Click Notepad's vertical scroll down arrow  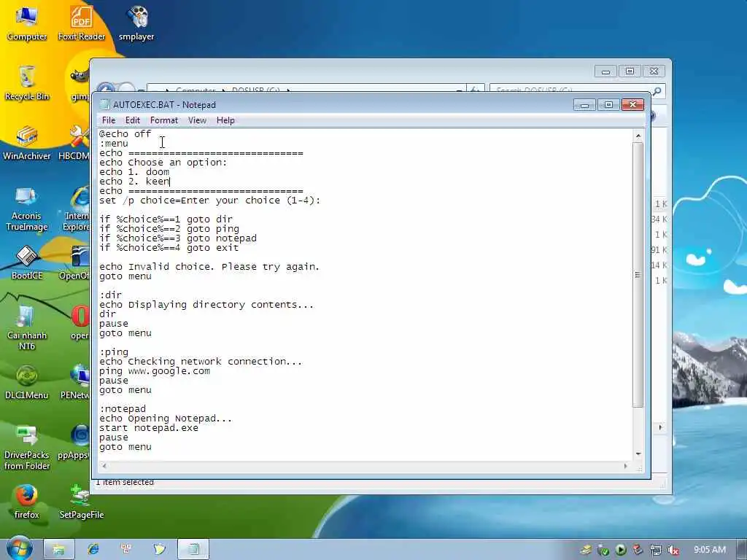[638, 454]
